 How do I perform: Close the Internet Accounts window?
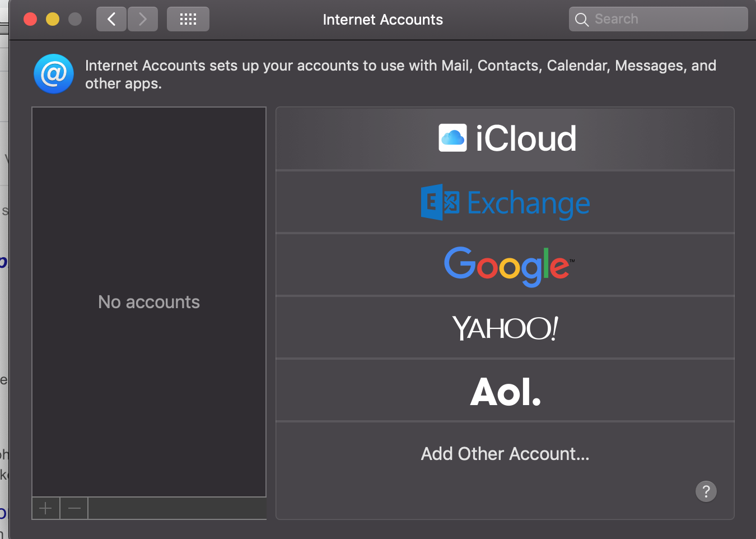tap(30, 20)
